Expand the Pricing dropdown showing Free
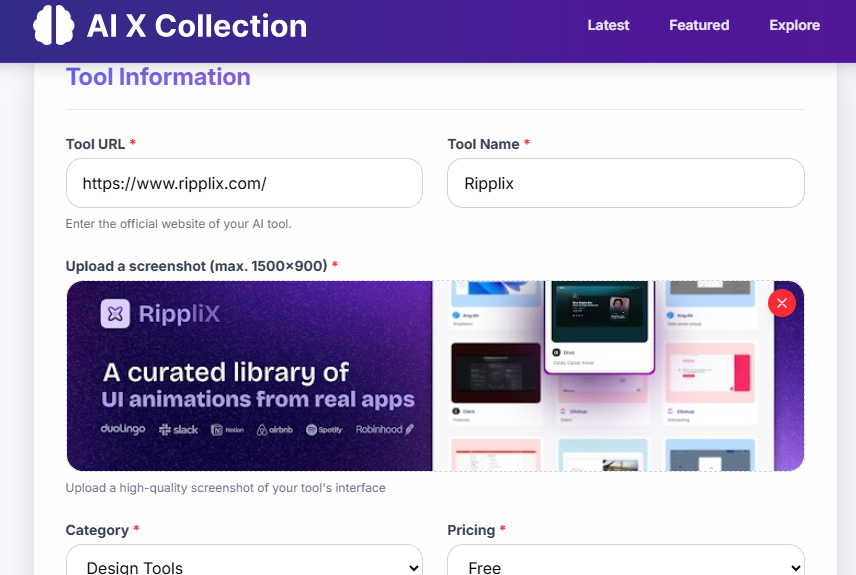Viewport: 856px width, 575px height. pos(625,566)
